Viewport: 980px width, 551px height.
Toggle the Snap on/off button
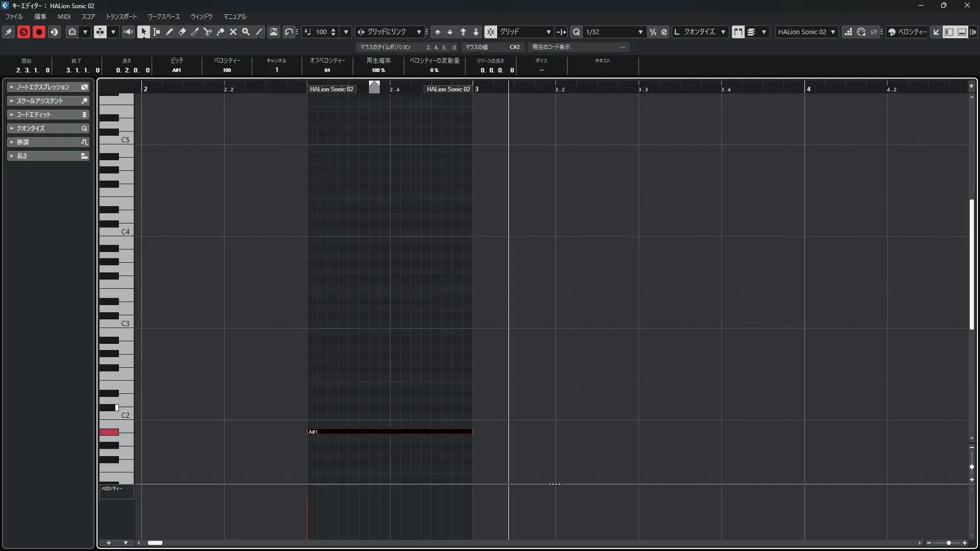tap(491, 32)
